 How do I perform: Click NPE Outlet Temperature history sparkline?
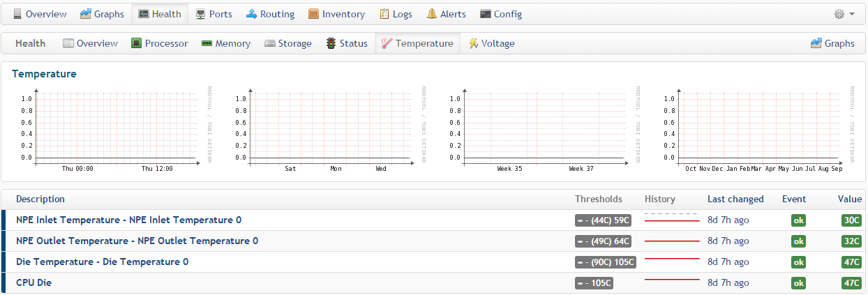(671, 241)
